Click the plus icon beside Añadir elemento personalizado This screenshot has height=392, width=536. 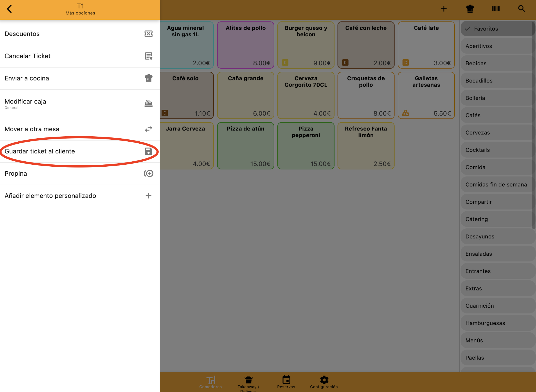[x=149, y=196]
